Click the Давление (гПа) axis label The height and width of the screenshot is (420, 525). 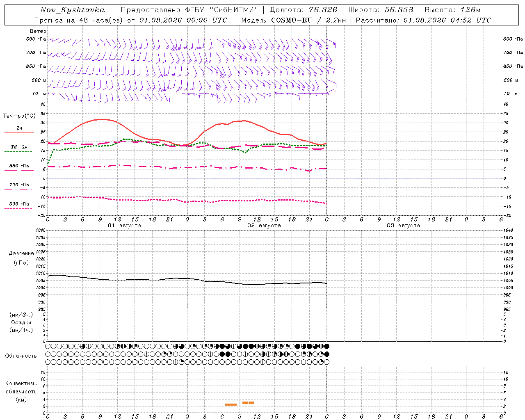[21, 258]
